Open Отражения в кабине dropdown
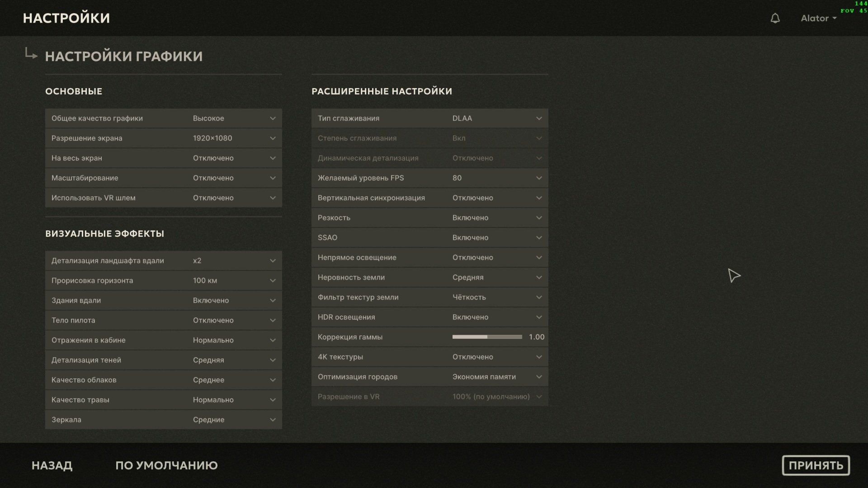The image size is (868, 488). tap(164, 340)
